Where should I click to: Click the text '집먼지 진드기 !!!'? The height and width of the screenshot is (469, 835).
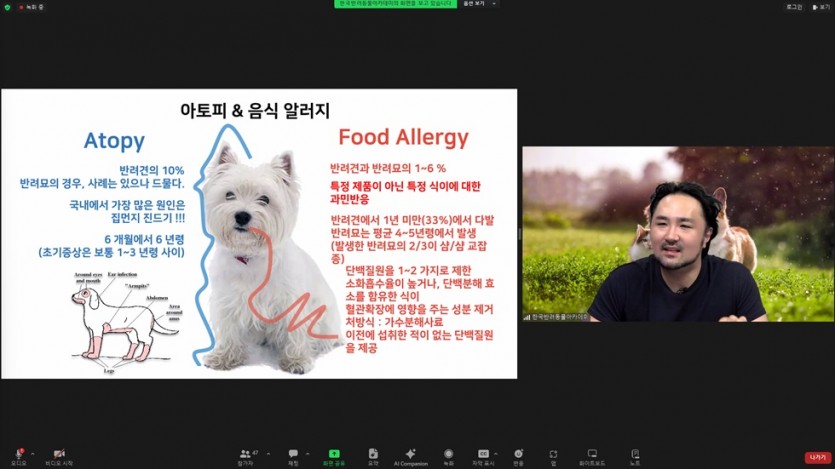click(148, 218)
